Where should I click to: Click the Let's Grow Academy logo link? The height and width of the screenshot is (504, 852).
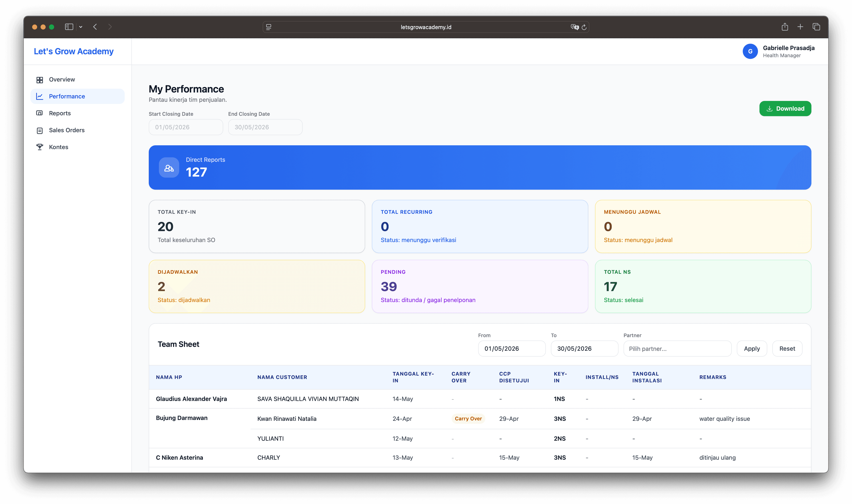(x=74, y=51)
